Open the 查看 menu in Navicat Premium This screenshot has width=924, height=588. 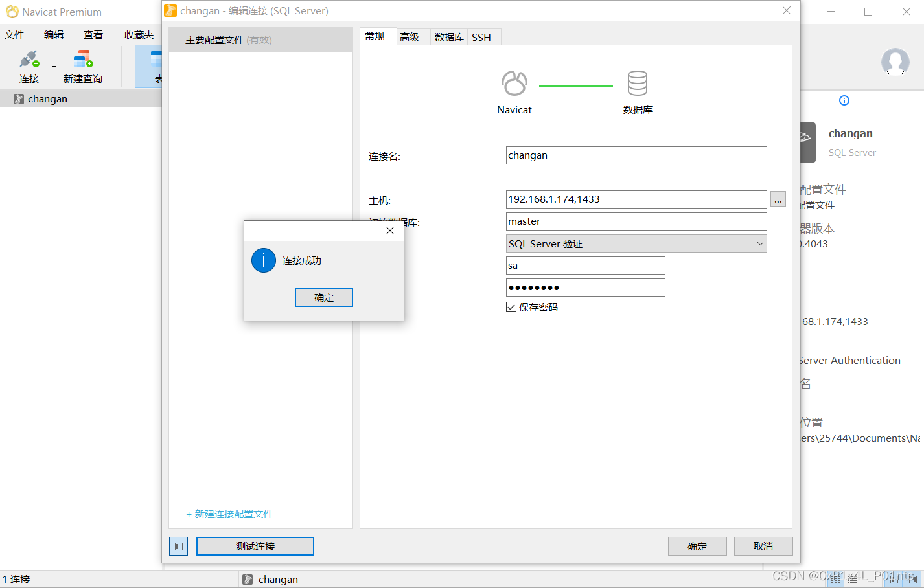(93, 35)
